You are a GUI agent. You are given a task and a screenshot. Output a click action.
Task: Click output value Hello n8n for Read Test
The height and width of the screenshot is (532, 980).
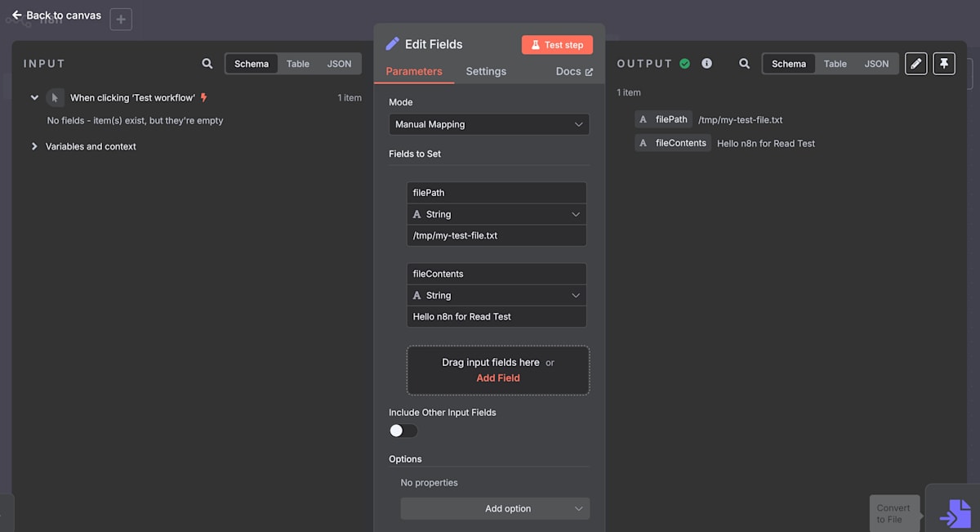coord(766,144)
